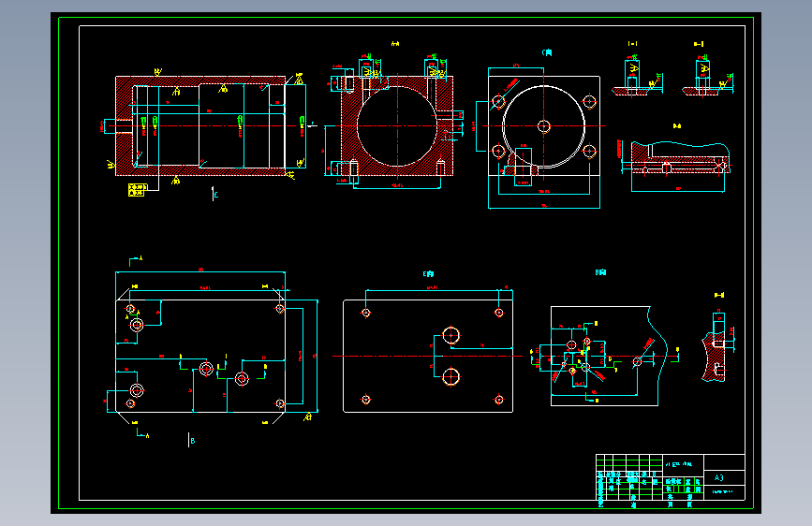The height and width of the screenshot is (526, 812).
Task: Click the large circle in the C-direction view
Action: [544, 126]
